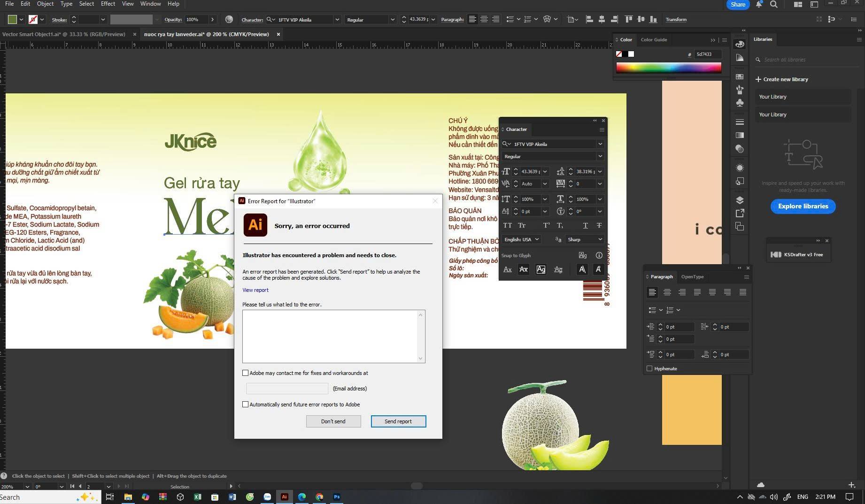Click Explore libraries button
865x504 pixels.
pos(803,206)
